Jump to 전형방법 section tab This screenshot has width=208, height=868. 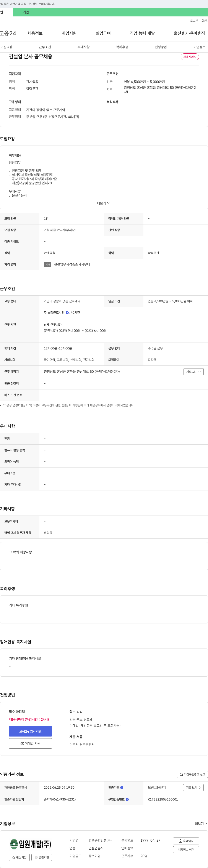[161, 47]
